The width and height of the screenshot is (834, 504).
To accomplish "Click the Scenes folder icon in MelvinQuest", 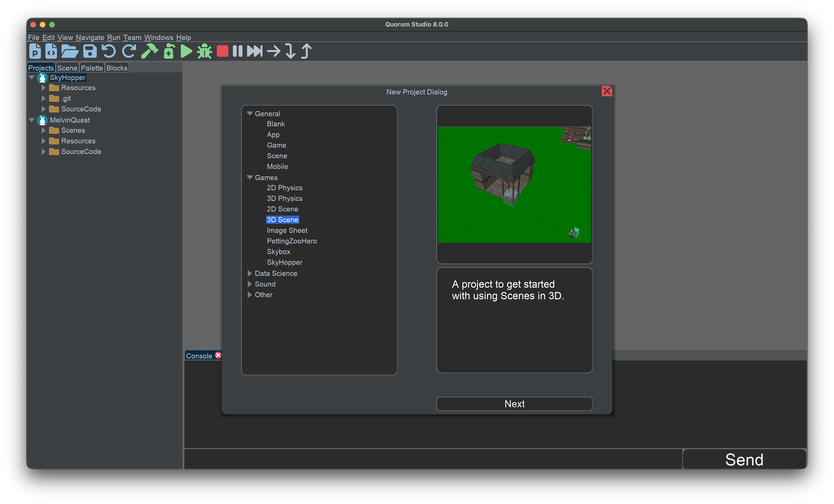I will [54, 130].
